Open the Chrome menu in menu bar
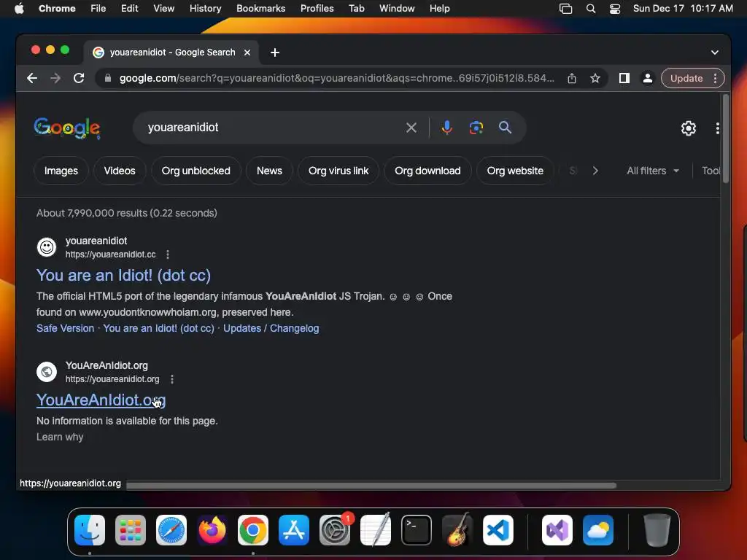Image resolution: width=747 pixels, height=560 pixels. [57, 9]
